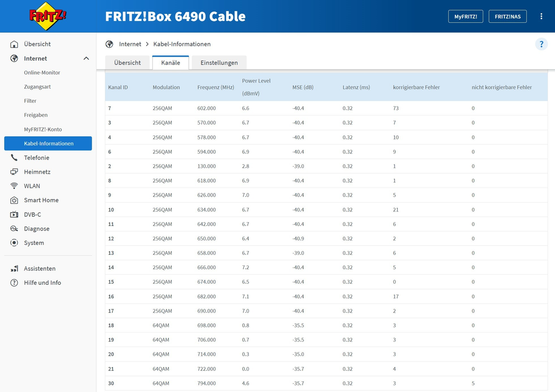Click the Heimnetz network icon

click(14, 172)
